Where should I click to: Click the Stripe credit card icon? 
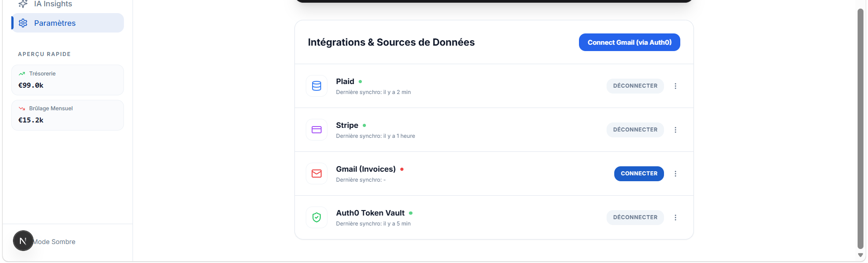coord(317,130)
